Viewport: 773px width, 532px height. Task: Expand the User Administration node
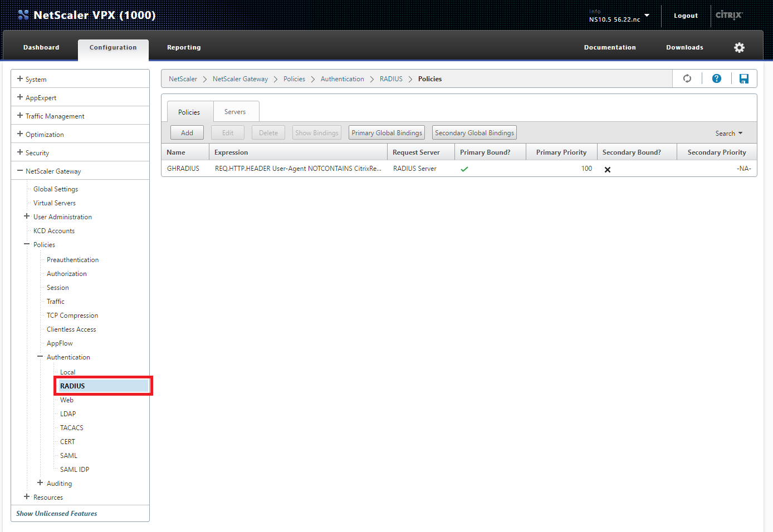(x=27, y=216)
